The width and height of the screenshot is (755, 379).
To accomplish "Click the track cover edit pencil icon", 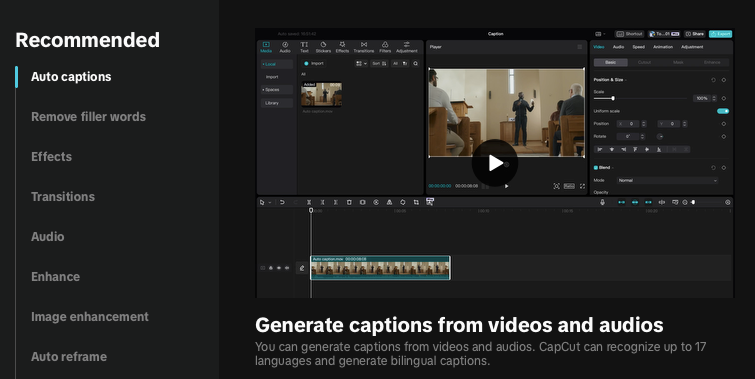I will (302, 268).
